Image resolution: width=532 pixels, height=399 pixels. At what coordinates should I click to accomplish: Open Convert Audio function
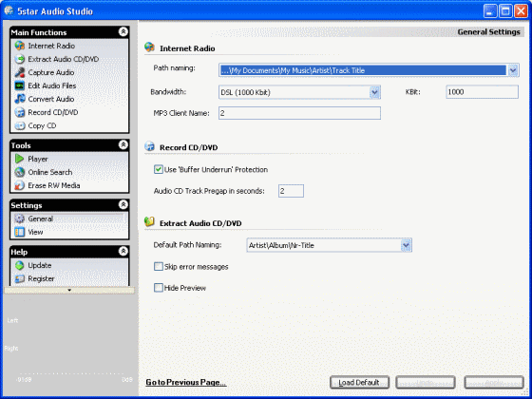(51, 99)
